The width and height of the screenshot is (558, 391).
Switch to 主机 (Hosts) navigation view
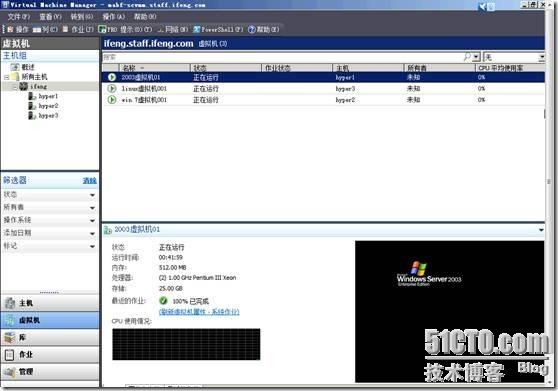click(x=50, y=303)
